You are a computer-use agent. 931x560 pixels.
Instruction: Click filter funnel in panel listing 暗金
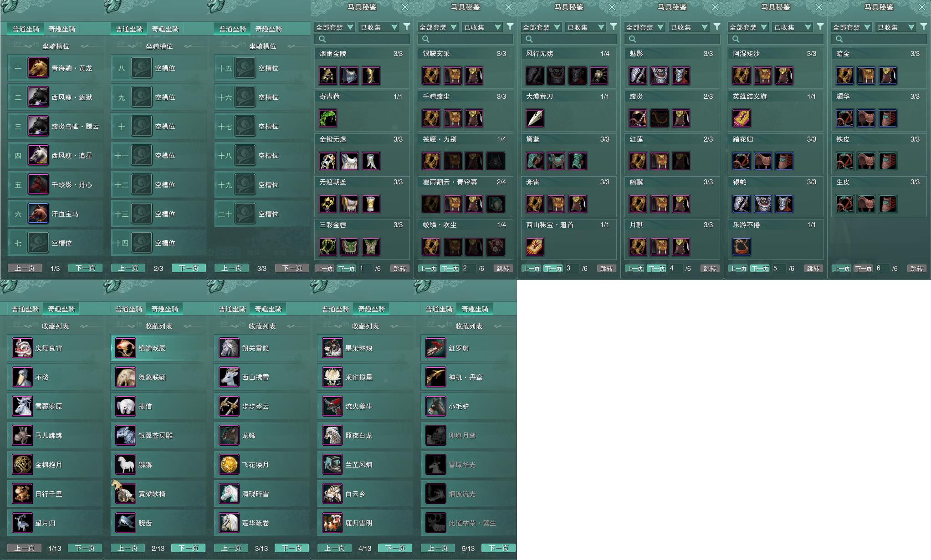(924, 27)
